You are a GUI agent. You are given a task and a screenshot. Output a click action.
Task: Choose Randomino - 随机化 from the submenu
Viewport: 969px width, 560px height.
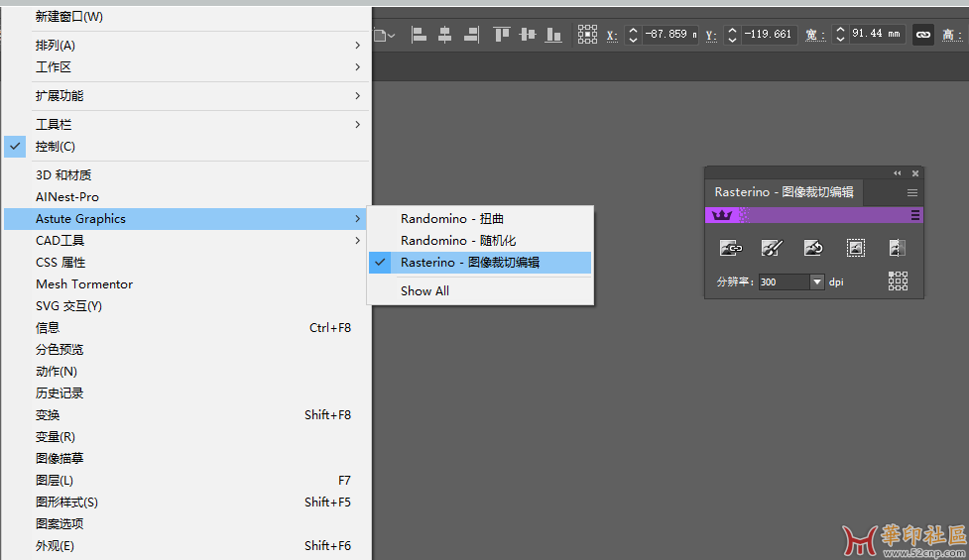click(x=480, y=240)
